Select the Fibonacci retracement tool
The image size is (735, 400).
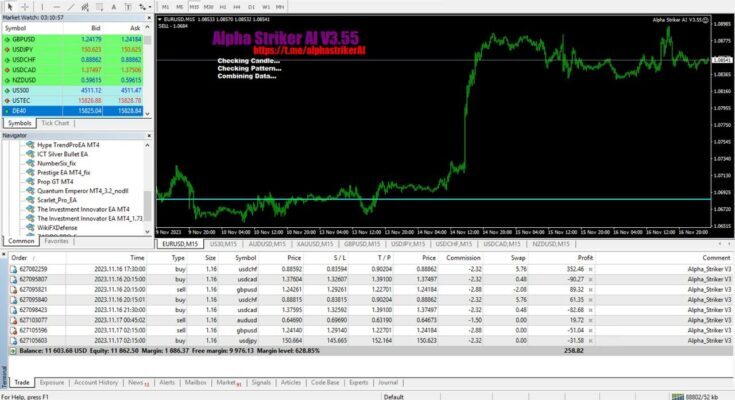point(99,7)
